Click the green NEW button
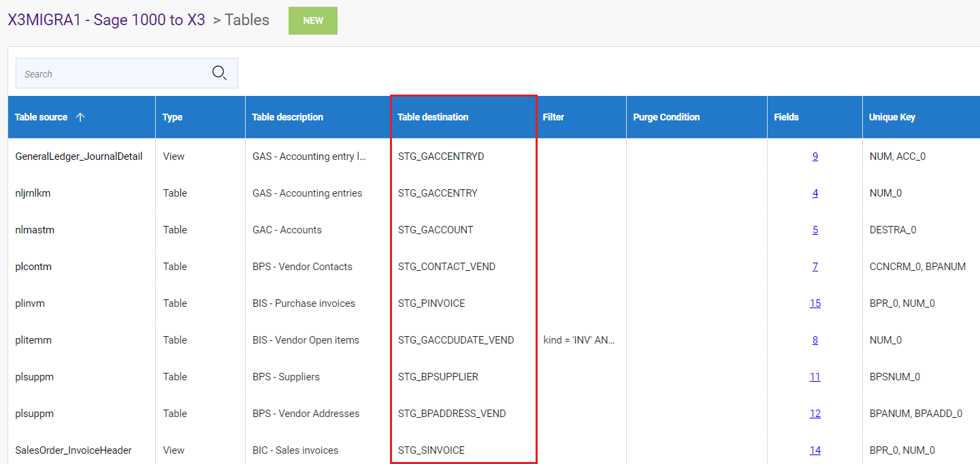 [313, 20]
